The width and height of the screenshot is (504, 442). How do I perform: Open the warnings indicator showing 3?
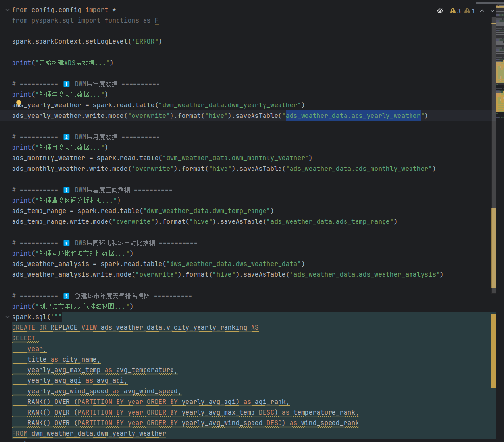click(x=455, y=11)
